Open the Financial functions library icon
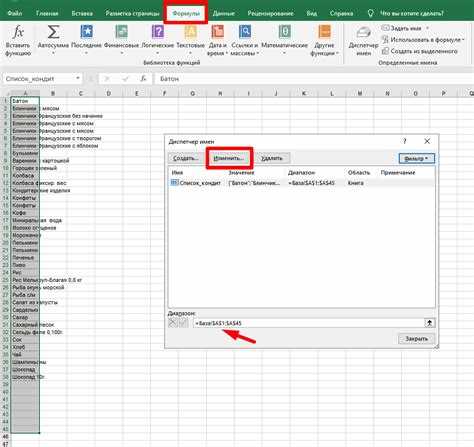The image size is (474, 447). coord(121,32)
